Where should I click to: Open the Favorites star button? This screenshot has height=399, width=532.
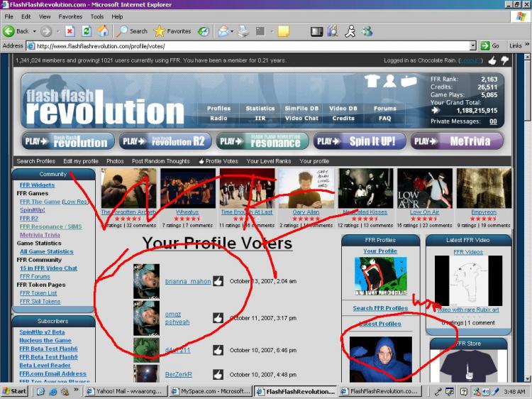[x=172, y=31]
